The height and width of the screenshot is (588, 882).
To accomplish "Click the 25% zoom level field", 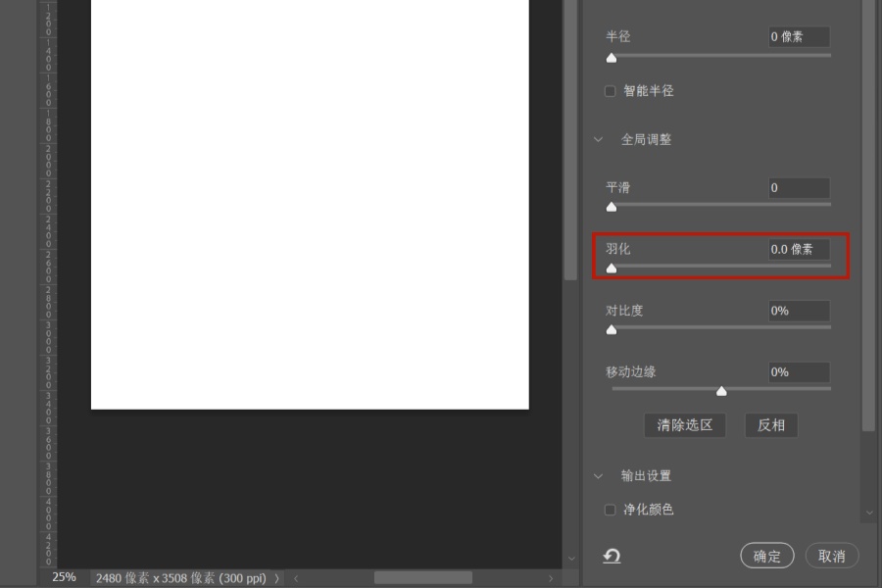I will tap(64, 577).
